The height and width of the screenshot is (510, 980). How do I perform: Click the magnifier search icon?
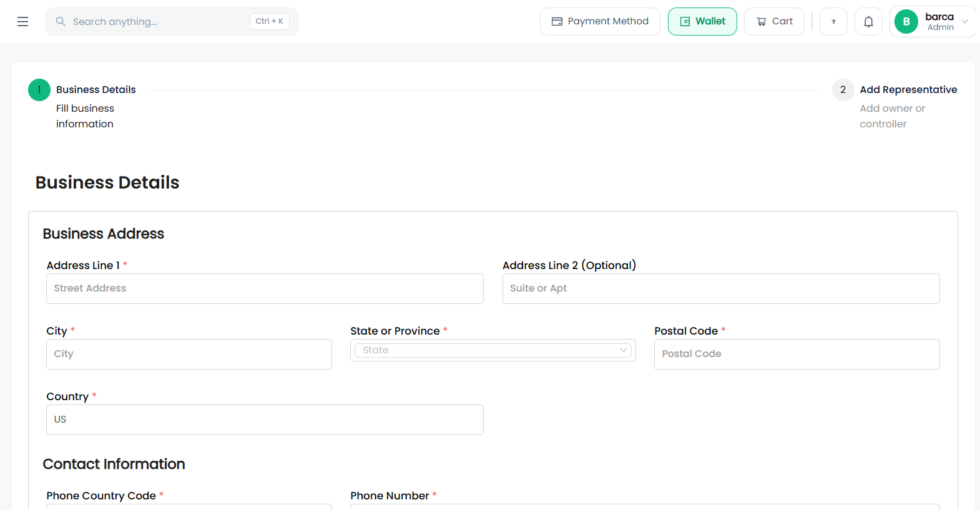[61, 22]
